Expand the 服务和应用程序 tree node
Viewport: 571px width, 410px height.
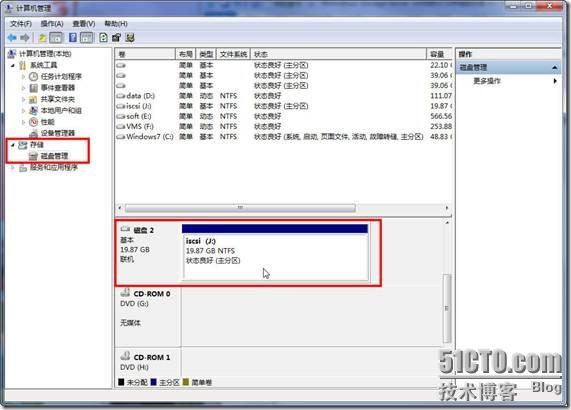[13, 168]
